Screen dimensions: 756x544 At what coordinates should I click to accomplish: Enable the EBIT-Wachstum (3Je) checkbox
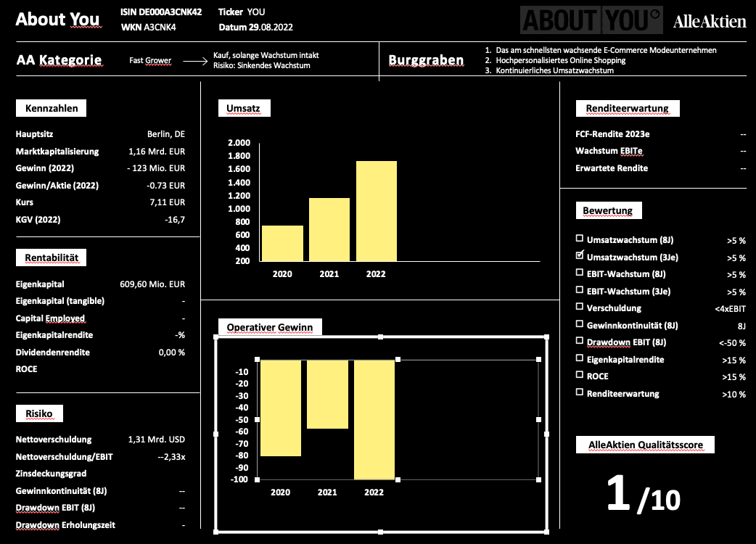[x=580, y=289]
